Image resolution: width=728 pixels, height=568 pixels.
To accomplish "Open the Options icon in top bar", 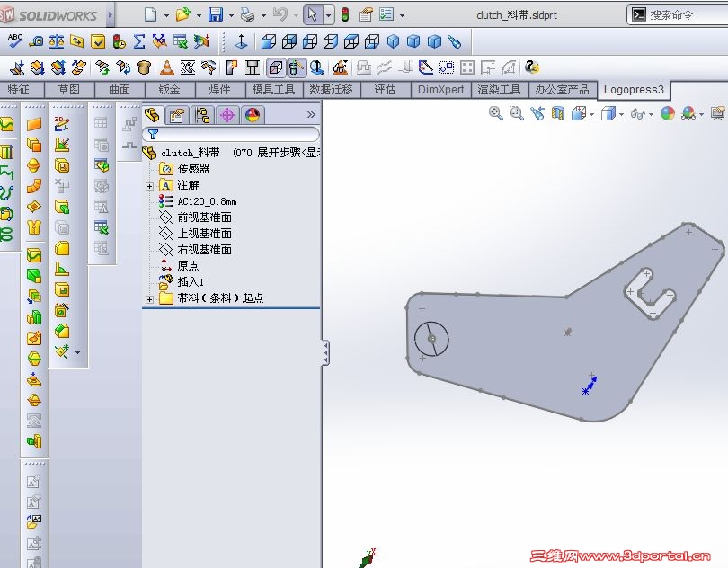I will click(386, 15).
